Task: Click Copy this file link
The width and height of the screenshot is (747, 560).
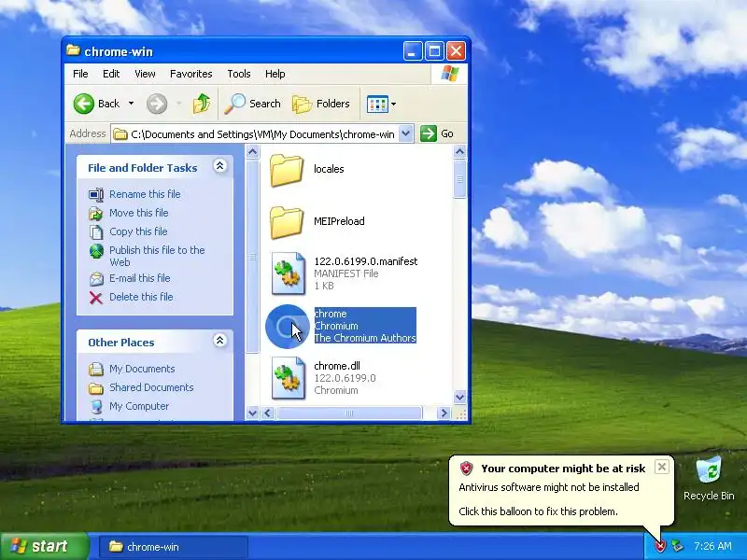Action: coord(138,231)
